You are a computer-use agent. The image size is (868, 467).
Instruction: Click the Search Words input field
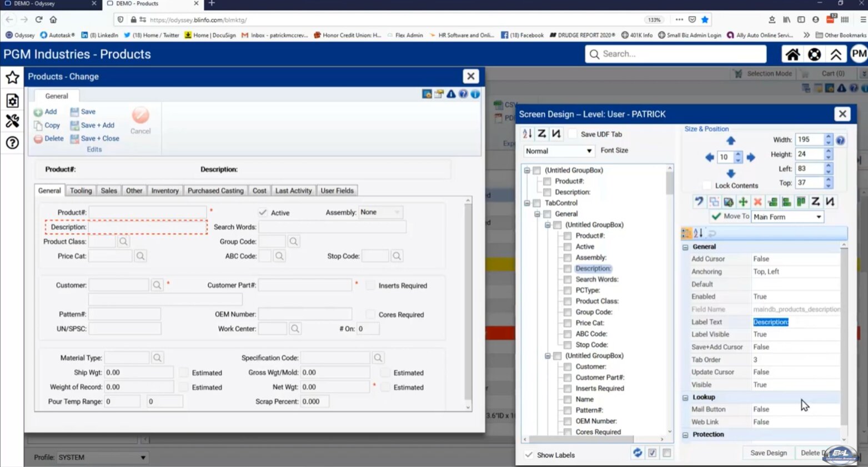(x=332, y=227)
